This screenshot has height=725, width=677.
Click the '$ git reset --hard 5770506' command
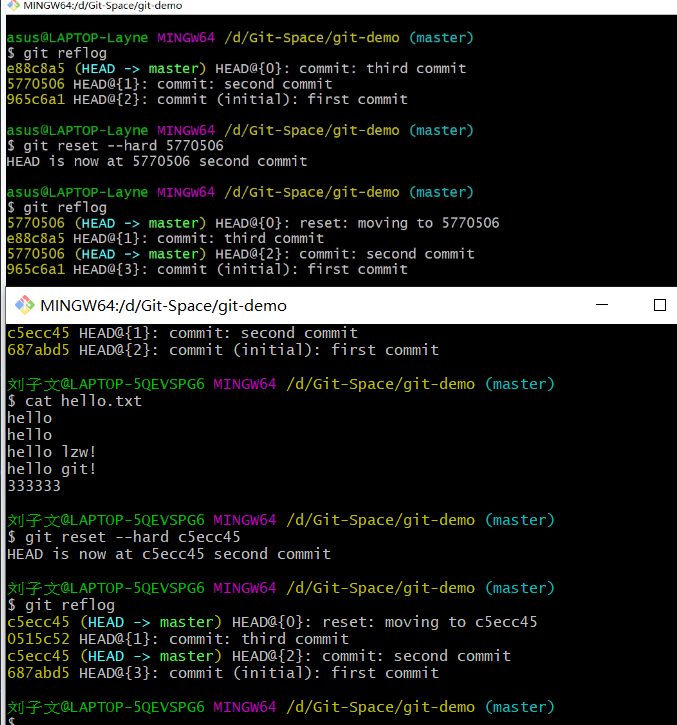115,146
